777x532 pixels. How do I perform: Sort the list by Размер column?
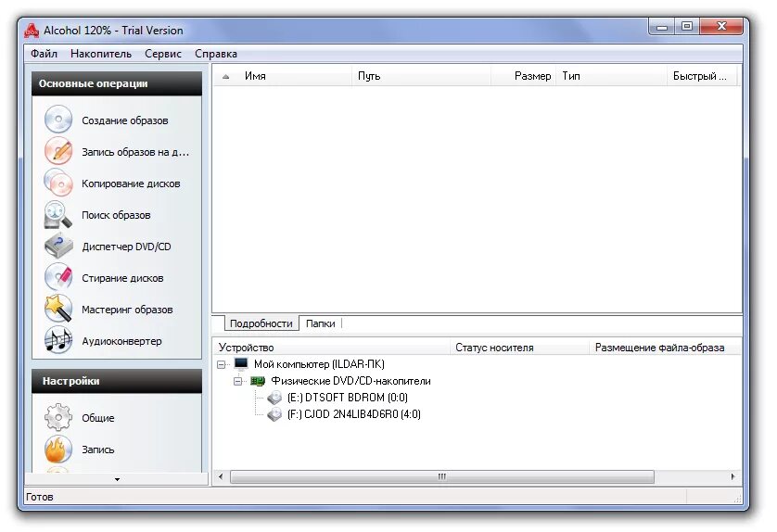[x=523, y=76]
